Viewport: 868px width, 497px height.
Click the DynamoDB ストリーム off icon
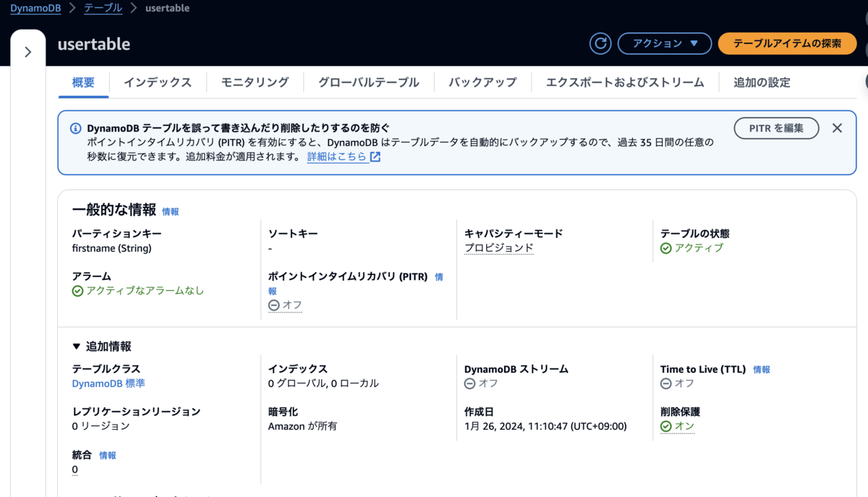[470, 383]
